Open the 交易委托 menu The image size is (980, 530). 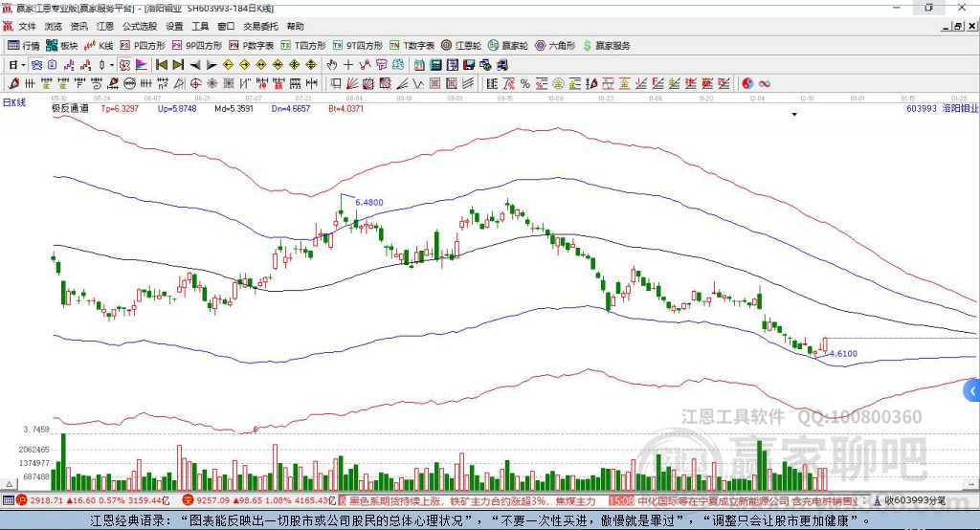pyautogui.click(x=260, y=26)
